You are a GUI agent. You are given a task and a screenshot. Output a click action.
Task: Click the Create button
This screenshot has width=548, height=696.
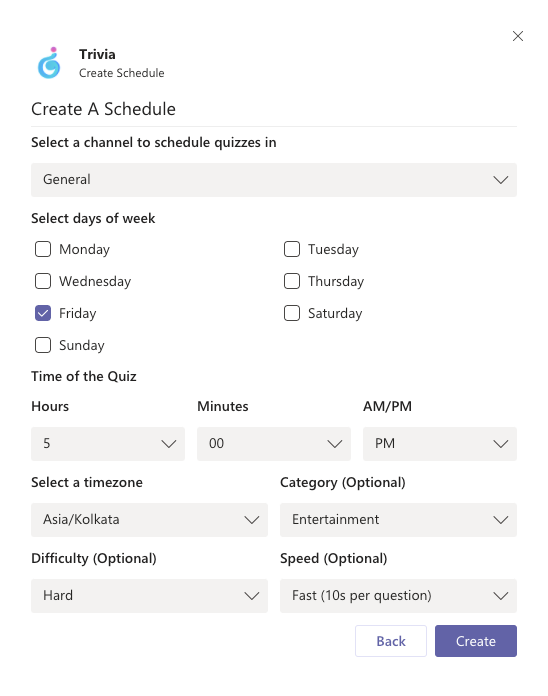(476, 641)
